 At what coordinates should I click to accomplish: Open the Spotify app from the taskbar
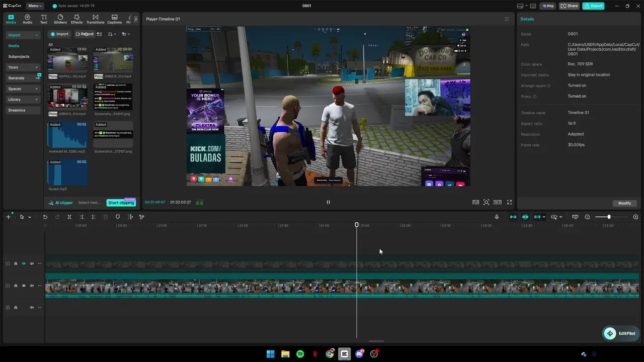[x=300, y=354]
